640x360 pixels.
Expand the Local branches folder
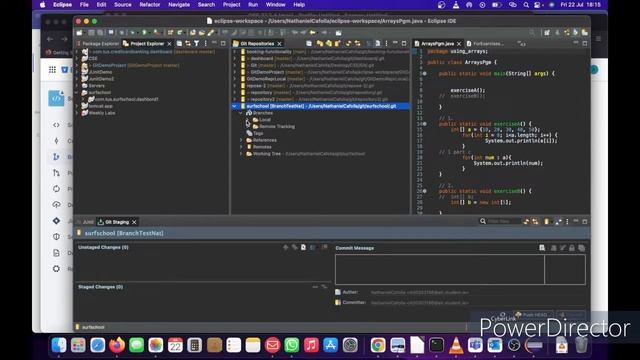pos(247,120)
